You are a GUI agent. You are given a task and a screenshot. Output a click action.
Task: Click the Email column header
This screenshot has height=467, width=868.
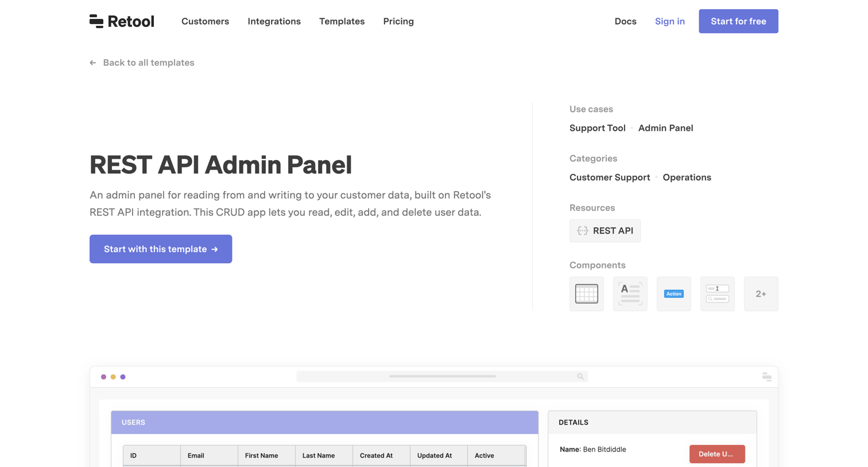(209, 456)
